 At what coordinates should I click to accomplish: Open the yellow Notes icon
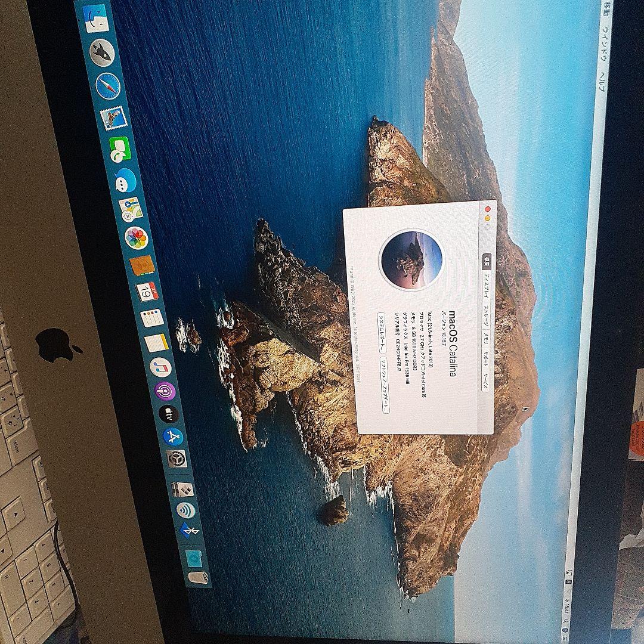pyautogui.click(x=156, y=343)
